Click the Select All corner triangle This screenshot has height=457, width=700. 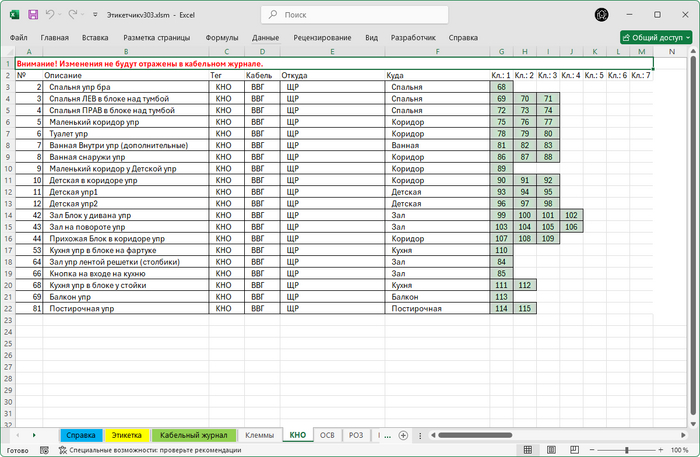8,51
